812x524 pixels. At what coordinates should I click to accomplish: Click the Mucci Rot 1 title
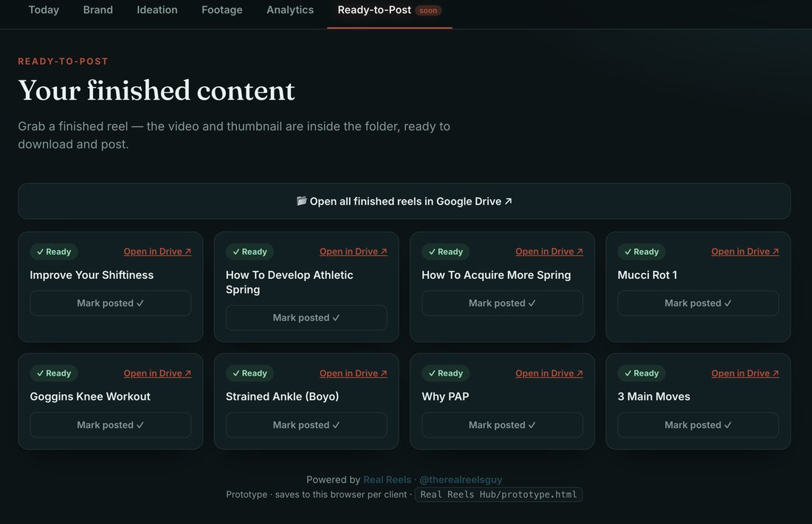(x=647, y=275)
